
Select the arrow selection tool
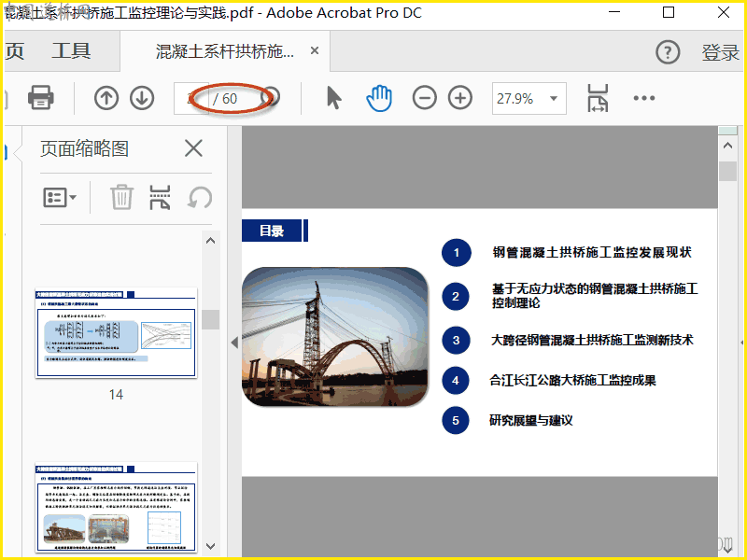[x=334, y=98]
